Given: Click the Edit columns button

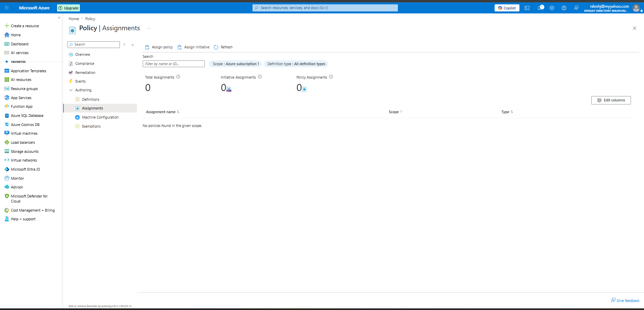Looking at the screenshot, I should (x=611, y=100).
